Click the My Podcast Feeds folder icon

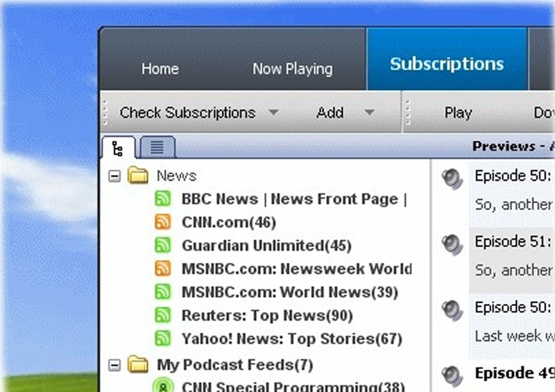[137, 364]
